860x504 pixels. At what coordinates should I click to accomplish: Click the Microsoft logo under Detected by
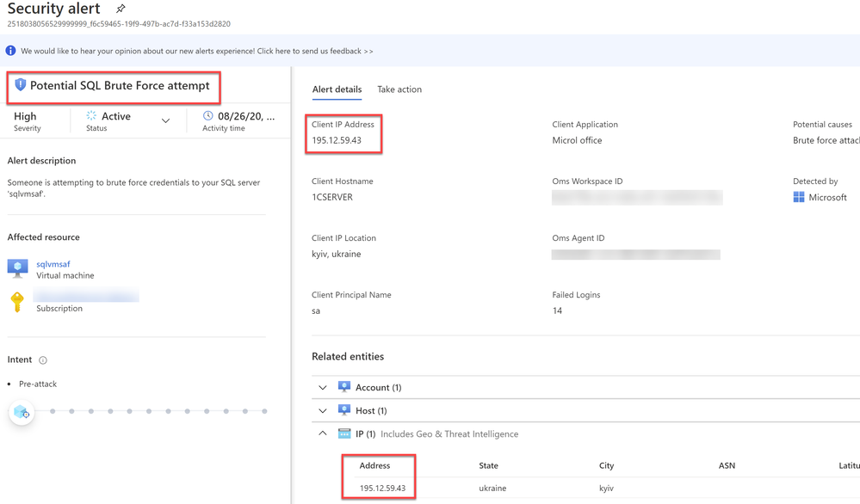pos(799,197)
